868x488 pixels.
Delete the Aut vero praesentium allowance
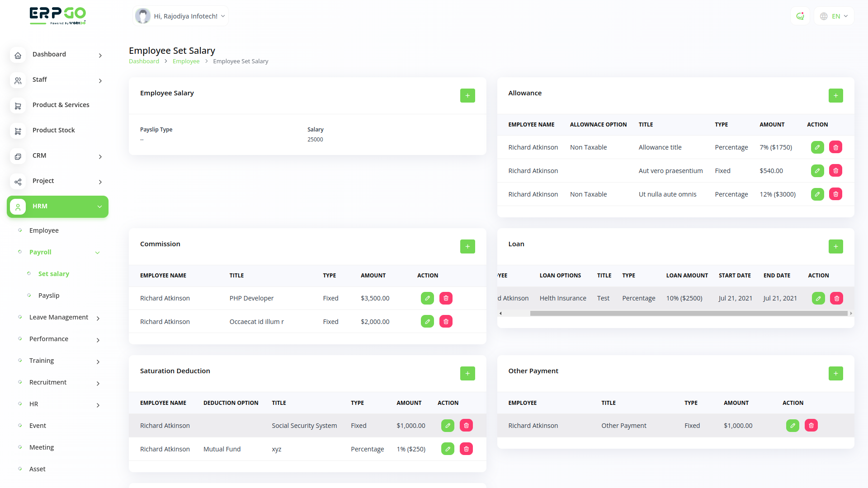(x=835, y=171)
